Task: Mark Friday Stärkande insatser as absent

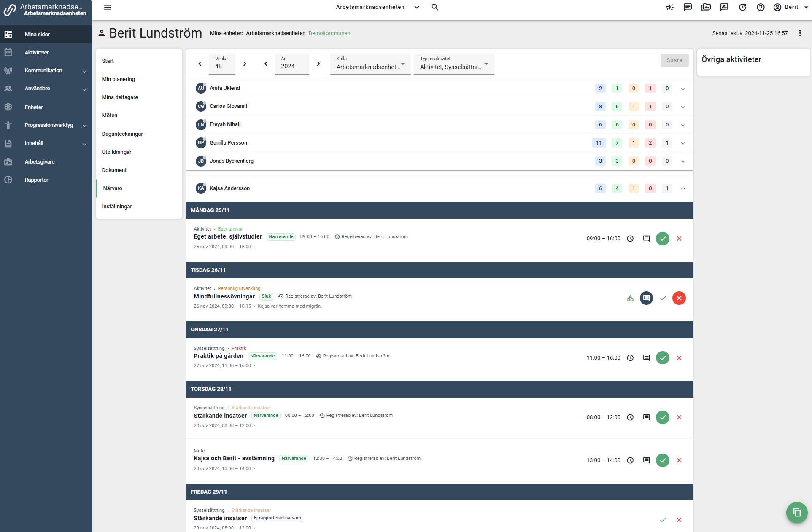Action: 679,520
